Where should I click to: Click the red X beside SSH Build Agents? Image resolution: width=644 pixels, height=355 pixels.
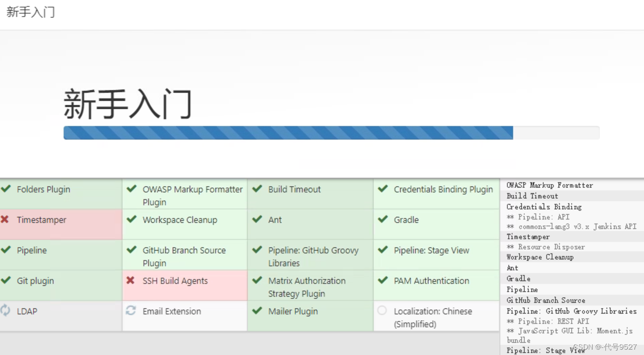(130, 280)
